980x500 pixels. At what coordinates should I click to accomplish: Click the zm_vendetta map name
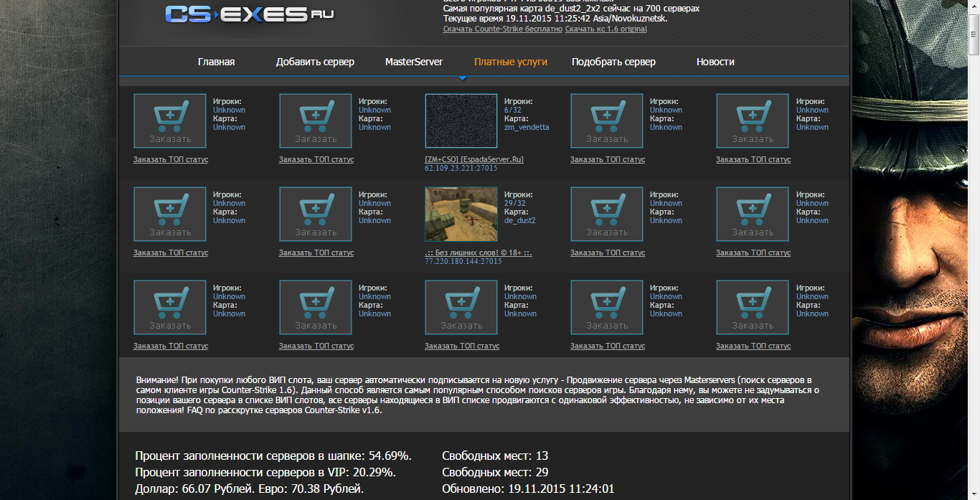[x=527, y=127]
